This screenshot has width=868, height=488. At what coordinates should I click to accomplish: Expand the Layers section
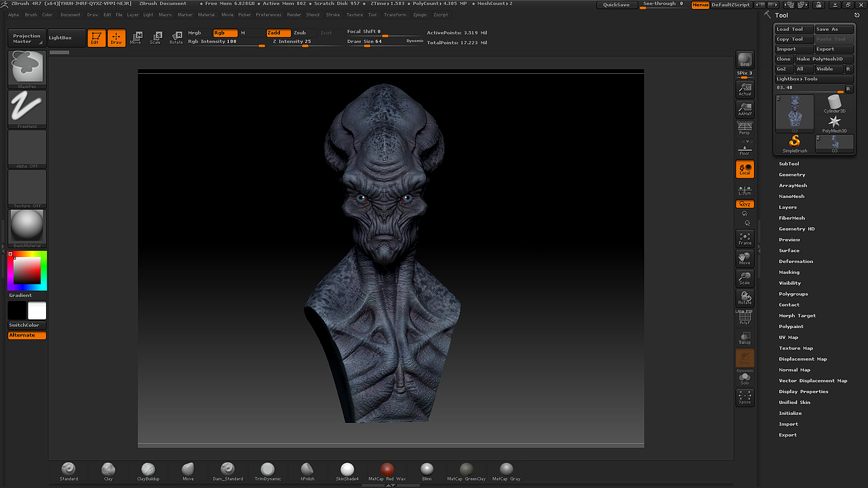788,207
